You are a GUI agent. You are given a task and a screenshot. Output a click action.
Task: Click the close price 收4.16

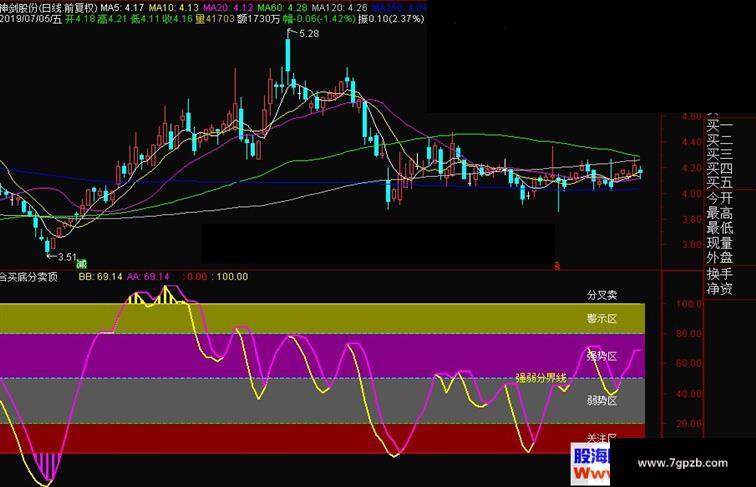(177, 19)
